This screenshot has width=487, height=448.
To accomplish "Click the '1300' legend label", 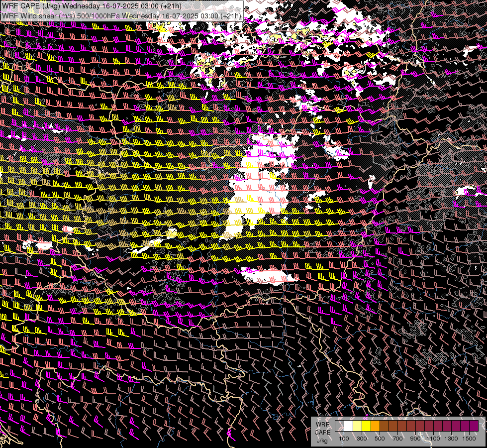I will coord(451,439).
